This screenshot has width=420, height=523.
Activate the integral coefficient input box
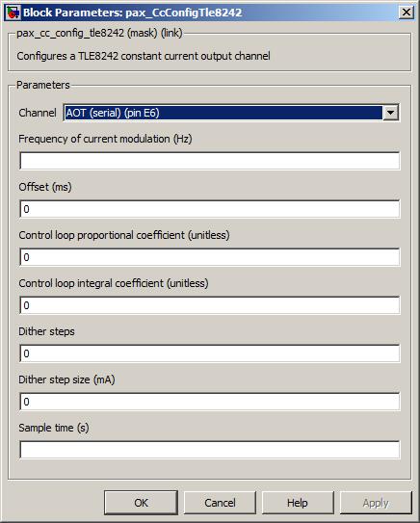209,305
